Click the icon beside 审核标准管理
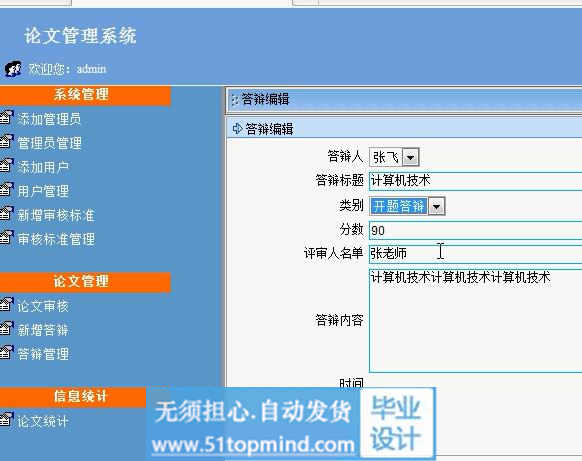The image size is (582, 461). tap(6, 238)
